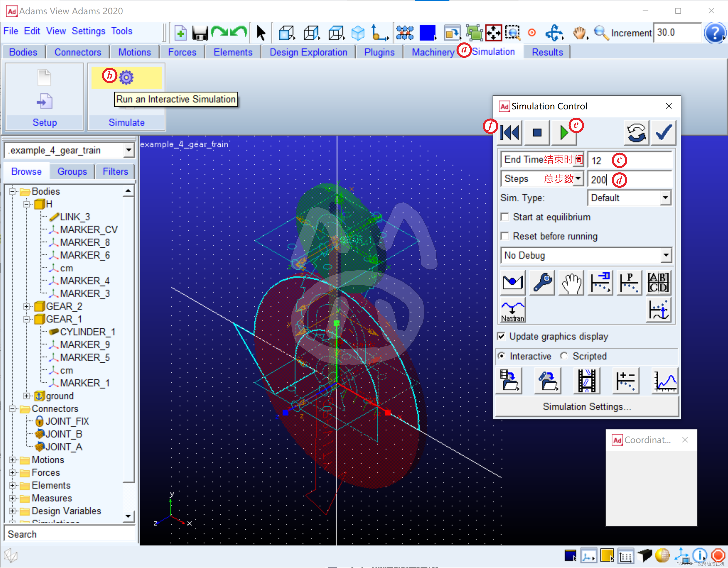This screenshot has height=568, width=728.
Task: Click the Nastran export icon
Action: tap(513, 310)
